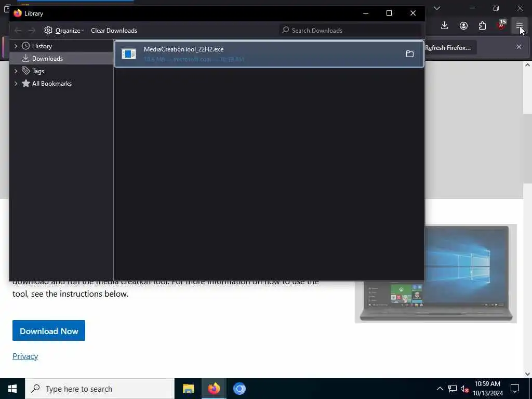The width and height of the screenshot is (532, 399).
Task: Maximize the Library window
Action: [x=389, y=13]
